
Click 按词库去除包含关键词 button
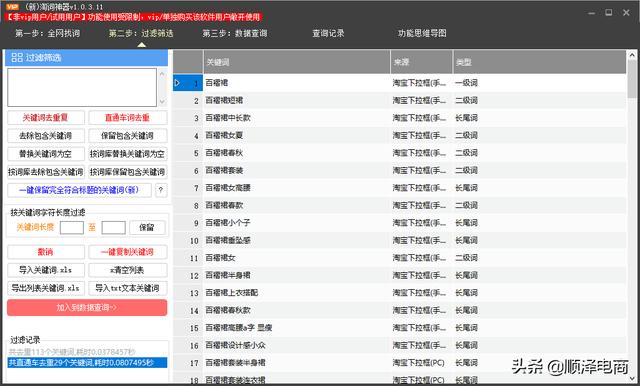tap(46, 172)
